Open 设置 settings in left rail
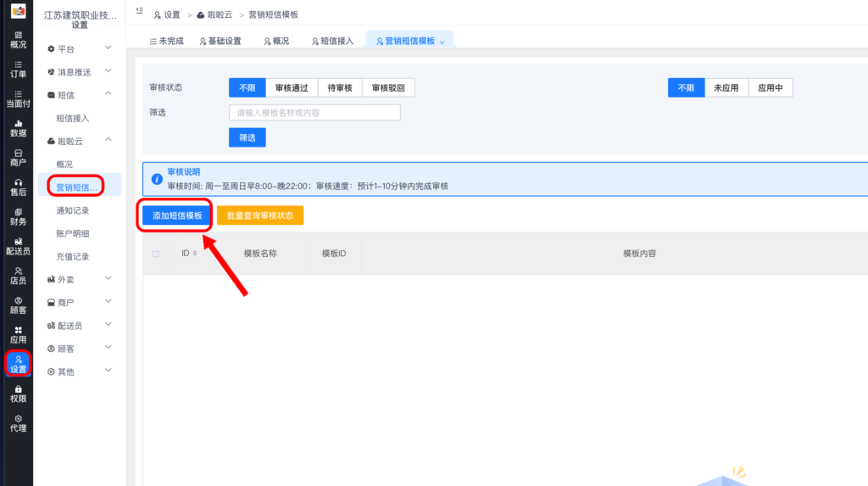The height and width of the screenshot is (486, 868). click(19, 364)
